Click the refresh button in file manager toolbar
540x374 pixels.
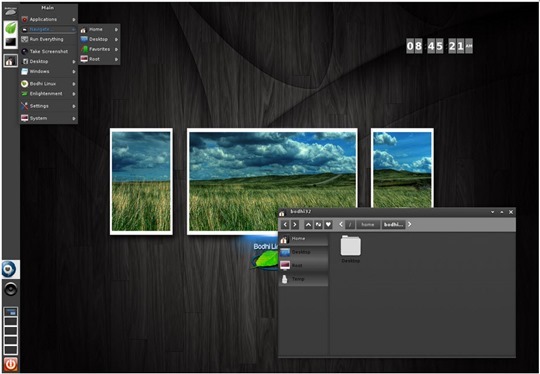click(318, 225)
